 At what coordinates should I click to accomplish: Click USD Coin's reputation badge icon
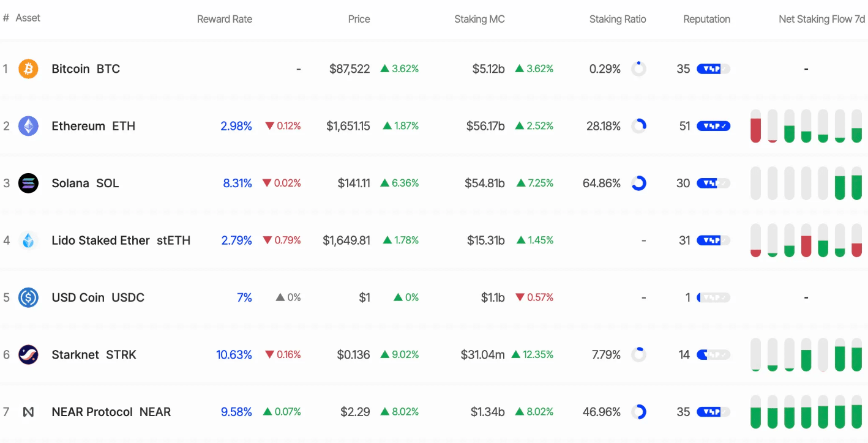714,297
